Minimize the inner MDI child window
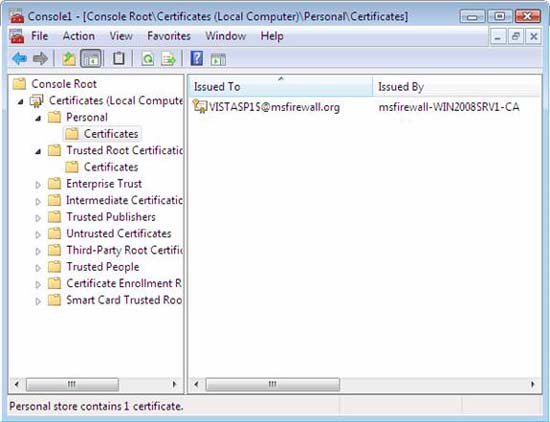Screen dimensions: 550x422 click(x=497, y=36)
